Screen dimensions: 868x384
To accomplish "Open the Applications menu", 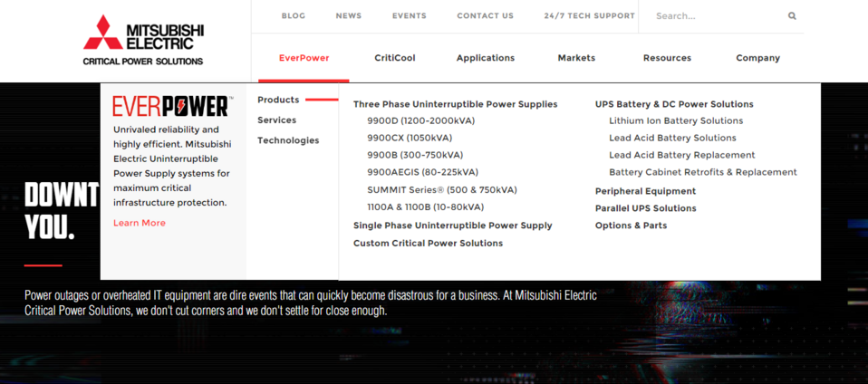I will [486, 58].
